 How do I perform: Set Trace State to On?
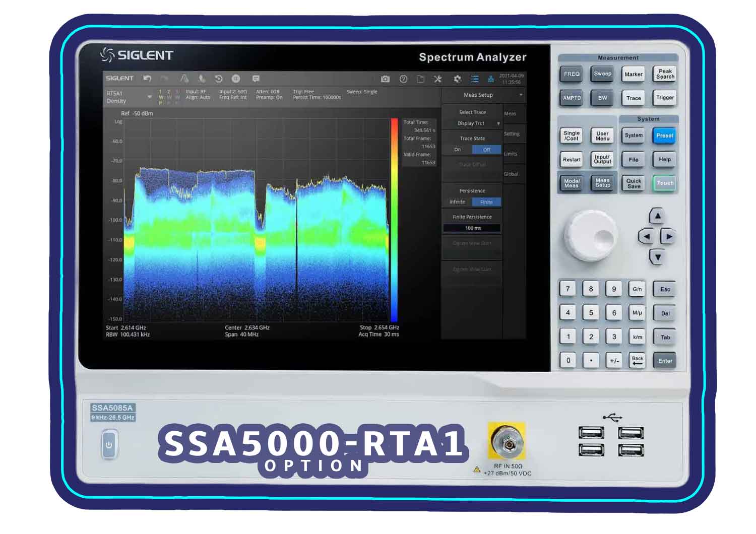pyautogui.click(x=458, y=150)
